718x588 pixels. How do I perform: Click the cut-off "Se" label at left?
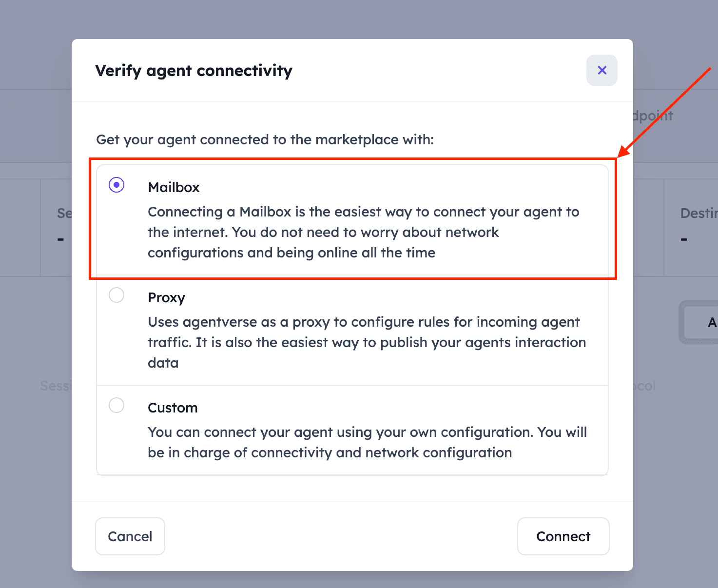point(64,214)
